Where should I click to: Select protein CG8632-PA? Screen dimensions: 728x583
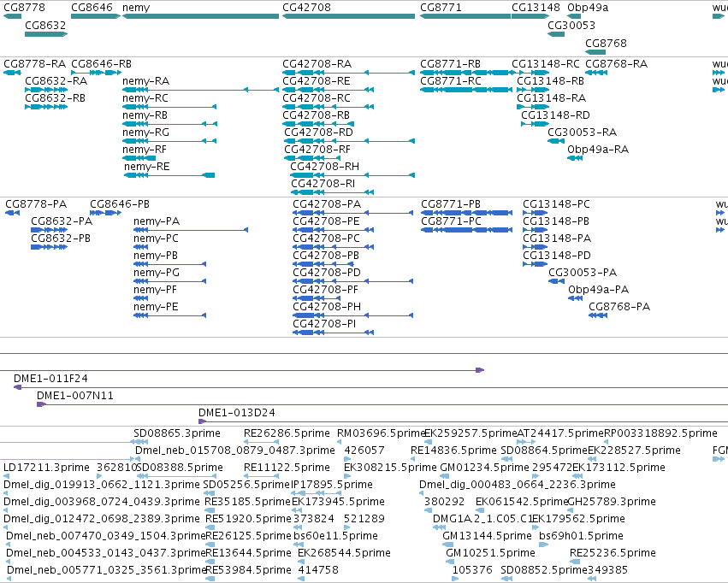(x=62, y=221)
